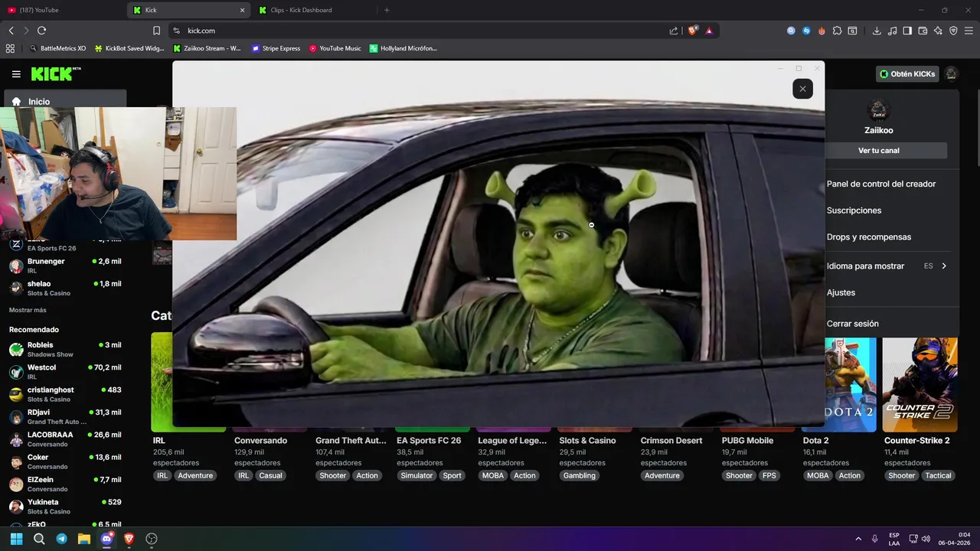The image size is (980, 551).
Task: Open the Crimson Desert category title
Action: click(x=671, y=441)
